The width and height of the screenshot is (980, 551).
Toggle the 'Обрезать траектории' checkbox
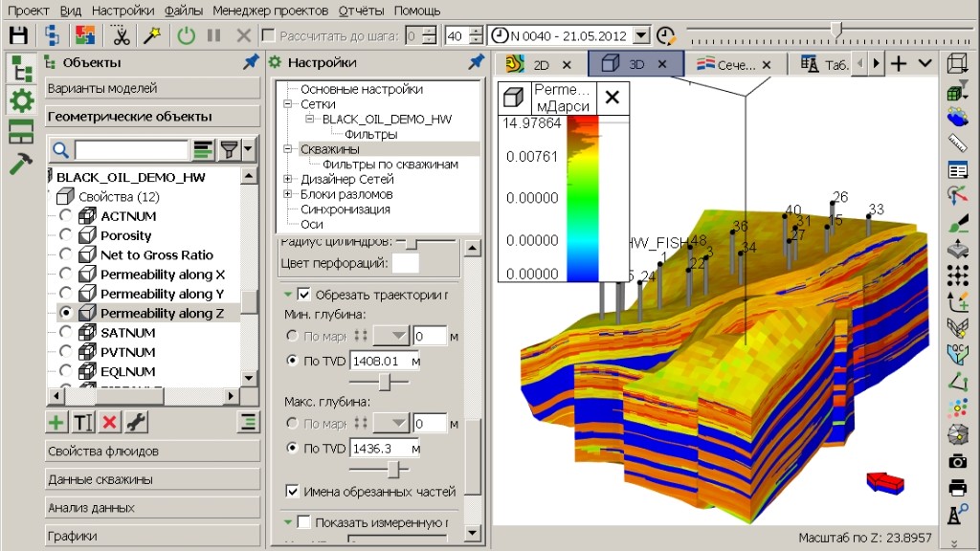tap(304, 294)
